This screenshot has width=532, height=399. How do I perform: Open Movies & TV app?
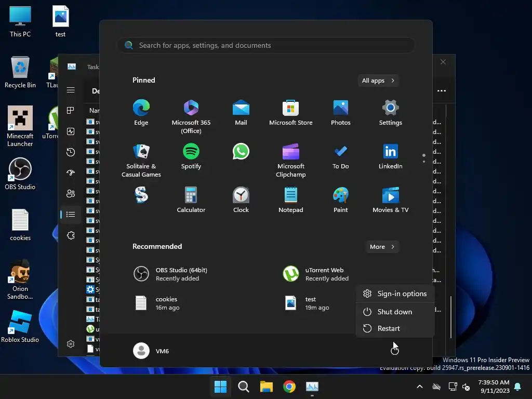pos(391,200)
